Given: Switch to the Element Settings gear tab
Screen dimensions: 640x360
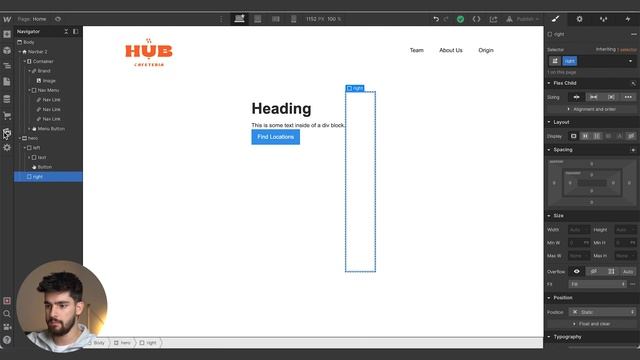Looking at the screenshot, I should [x=579, y=19].
